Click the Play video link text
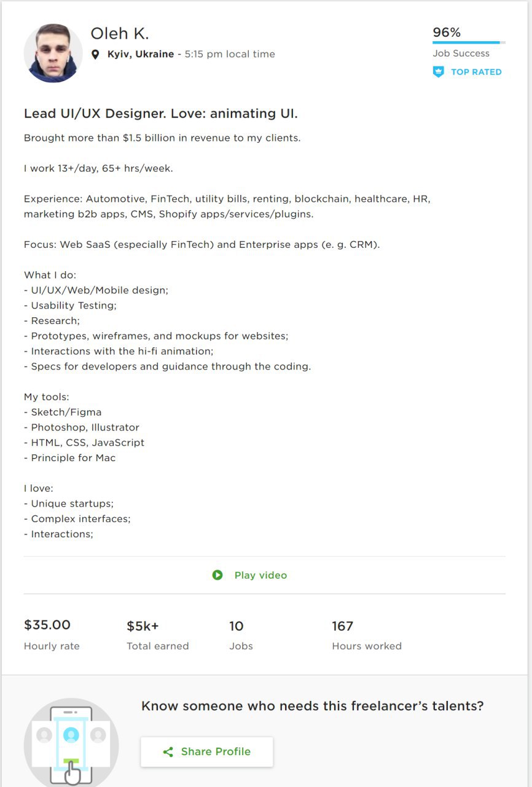The image size is (532, 787). coord(260,575)
